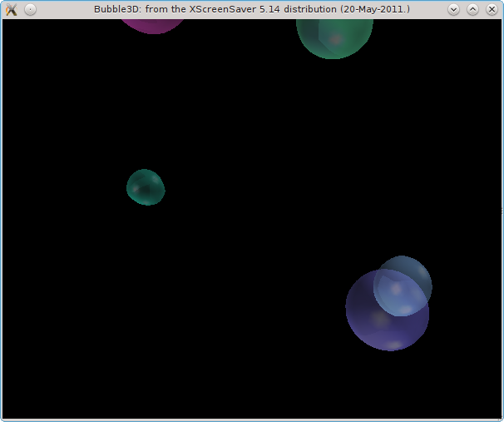Click the pink highlight inside the green bubble
504x422 pixels.
click(x=336, y=39)
